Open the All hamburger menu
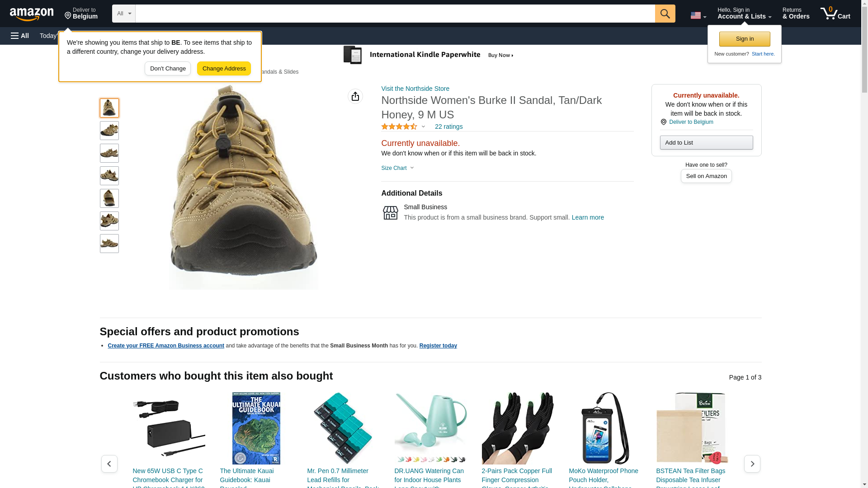The width and height of the screenshot is (868, 488). 20,36
